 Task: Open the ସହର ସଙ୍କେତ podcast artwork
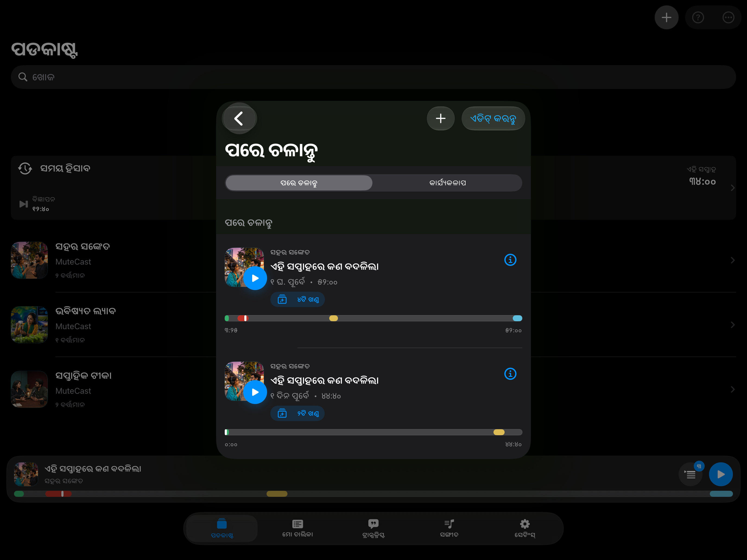tap(29, 260)
